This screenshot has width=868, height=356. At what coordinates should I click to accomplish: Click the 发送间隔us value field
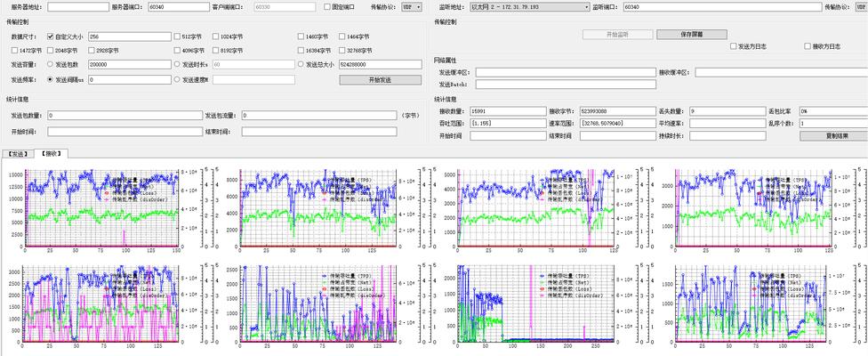click(130, 80)
